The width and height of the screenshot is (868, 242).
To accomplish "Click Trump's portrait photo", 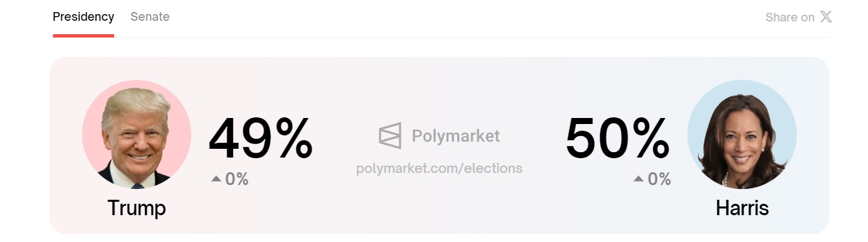I will point(136,134).
